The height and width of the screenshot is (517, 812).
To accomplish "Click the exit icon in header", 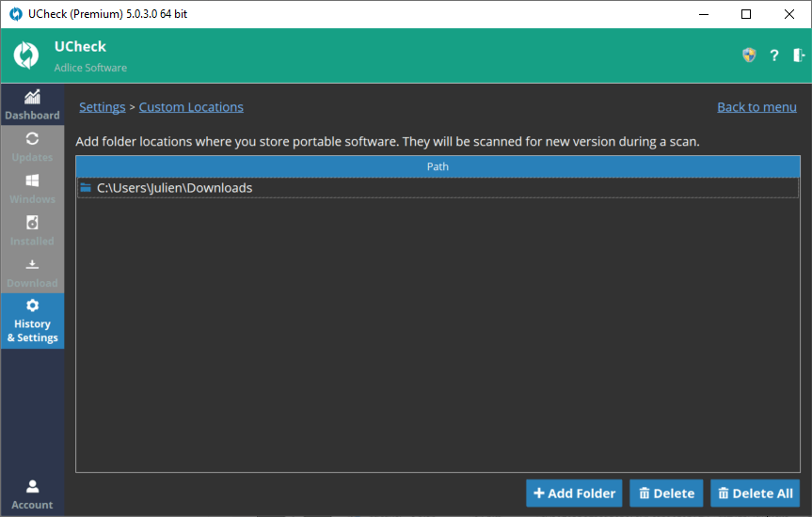I will pos(799,55).
